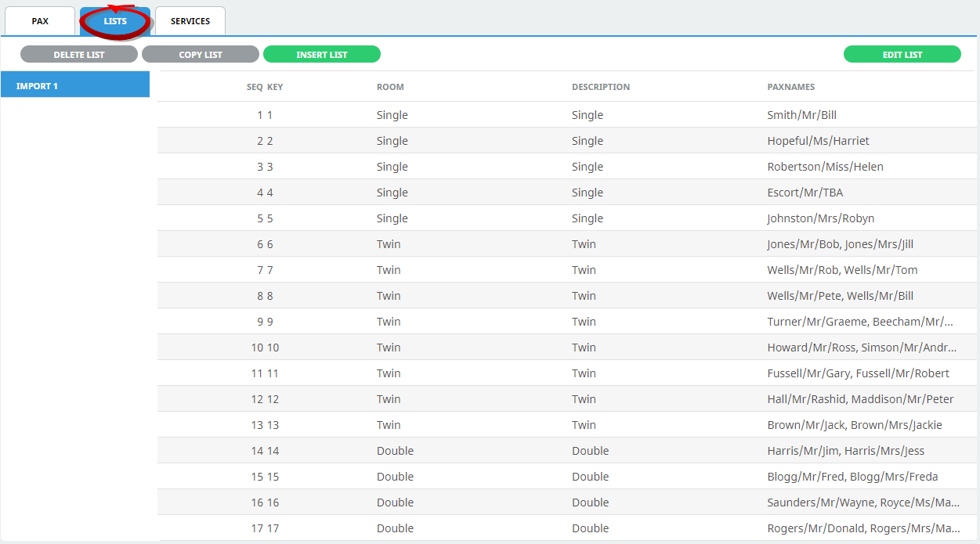Screen dimensions: 980x544
Task: Select row Jones/Mr/Bob, Jones/Mrs/Jill
Action: tap(568, 244)
